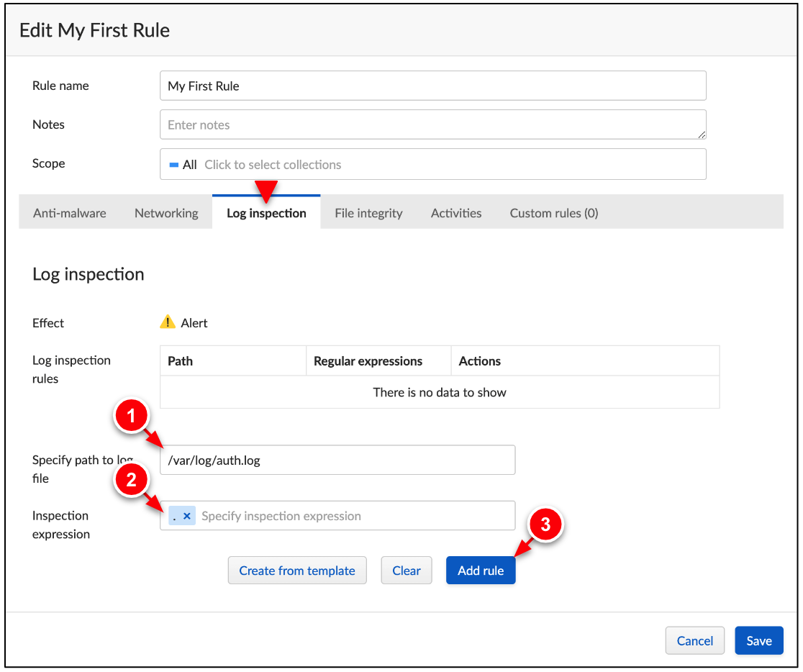Click inside the Rule name field
The image size is (803, 672).
(x=432, y=86)
